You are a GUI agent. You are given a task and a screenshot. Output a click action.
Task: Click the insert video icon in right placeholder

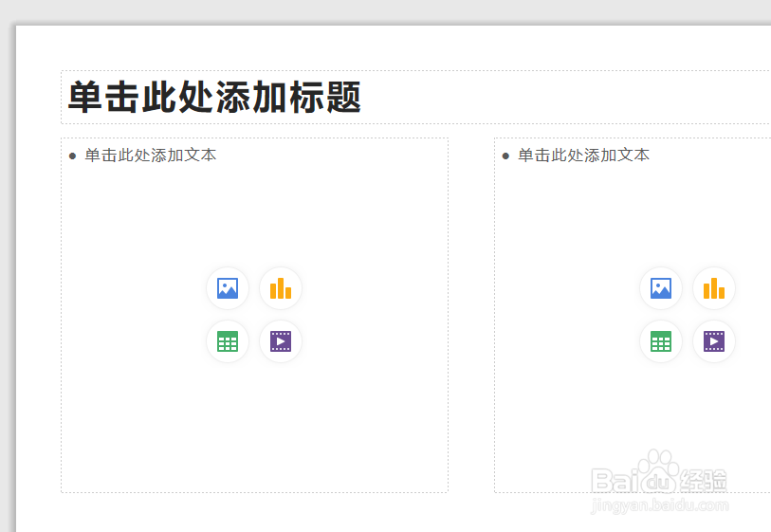(x=714, y=341)
